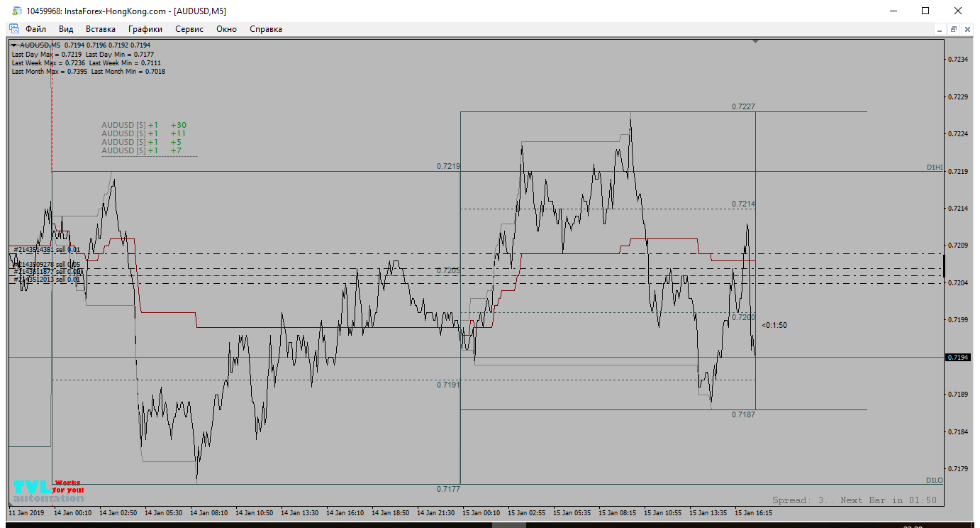Click the 0.7234 price scale value
Image resolution: width=980 pixels, height=528 pixels.
[958, 59]
